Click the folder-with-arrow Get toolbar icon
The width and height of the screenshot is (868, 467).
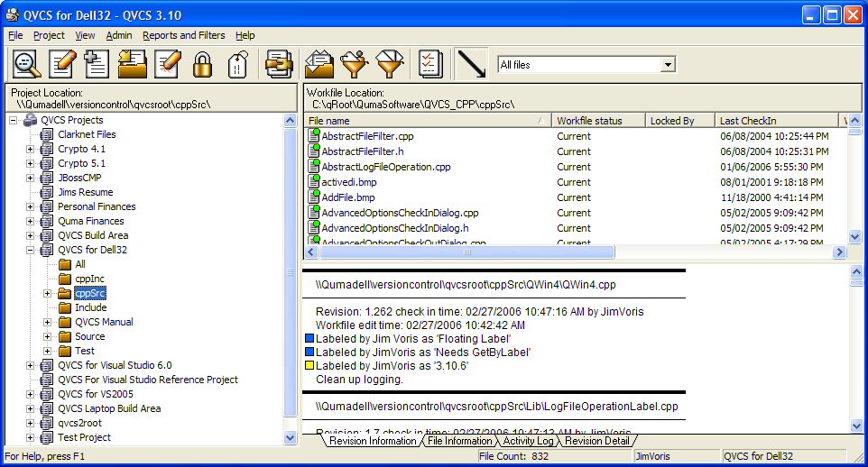click(132, 64)
